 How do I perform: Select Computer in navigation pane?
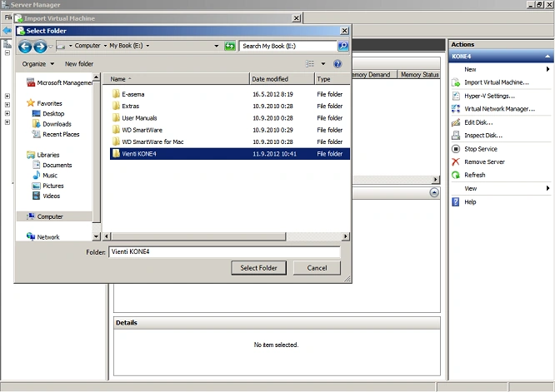[54, 216]
